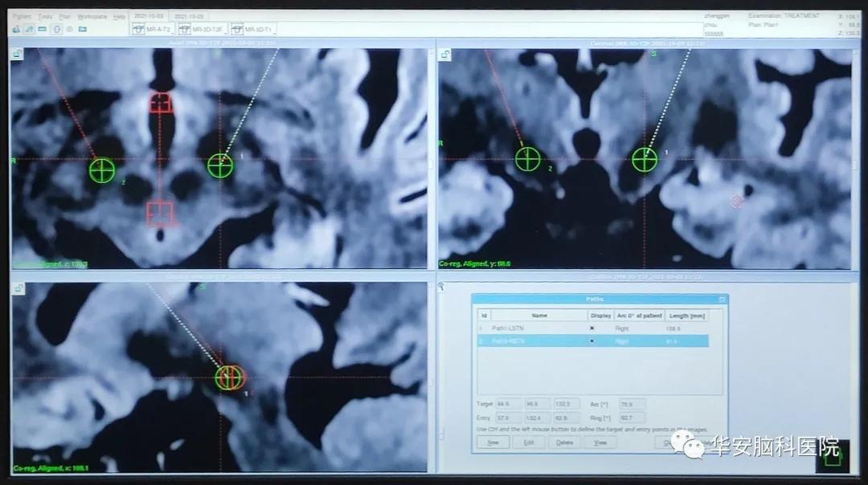This screenshot has height=485, width=868.
Task: Click the third Entry coordinate field
Action: 567,418
